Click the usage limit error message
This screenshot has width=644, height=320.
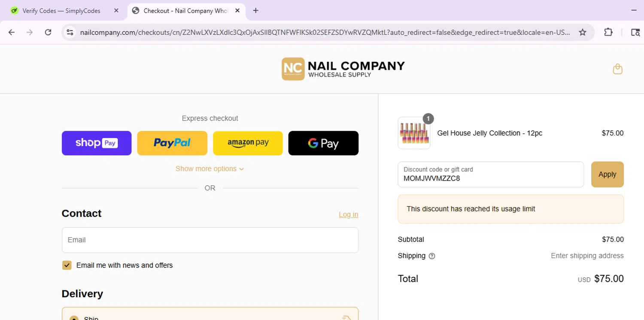pyautogui.click(x=510, y=209)
